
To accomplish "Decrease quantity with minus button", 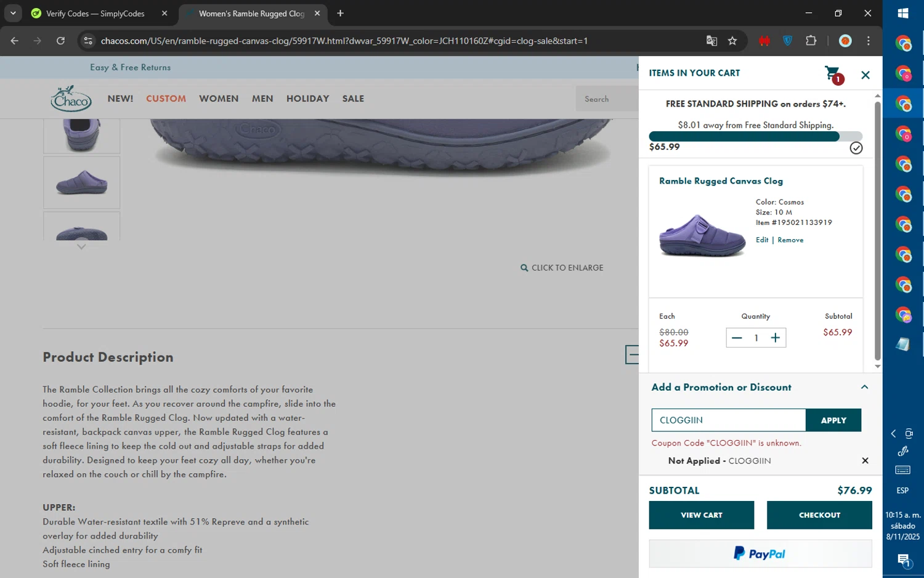I will pyautogui.click(x=737, y=338).
